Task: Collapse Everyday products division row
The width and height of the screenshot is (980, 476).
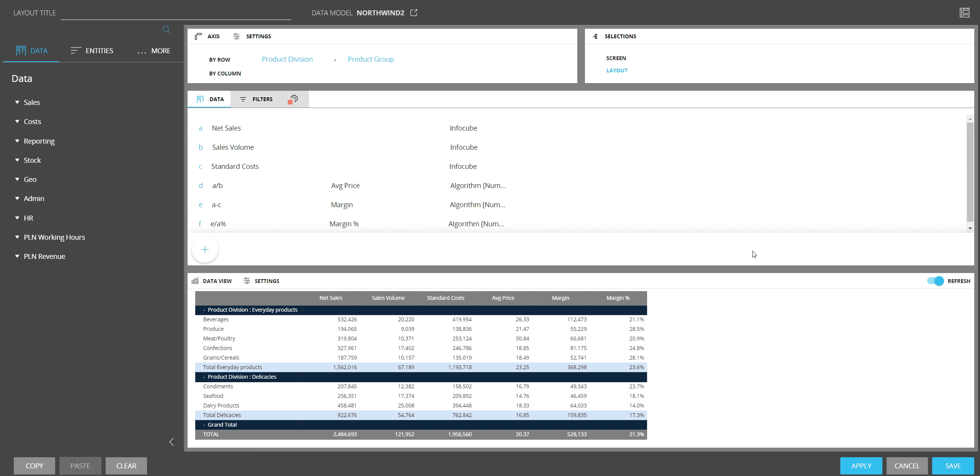Action: pos(204,310)
